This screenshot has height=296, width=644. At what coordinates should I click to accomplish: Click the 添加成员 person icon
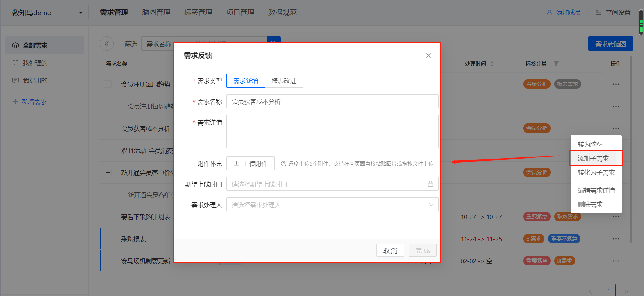550,13
